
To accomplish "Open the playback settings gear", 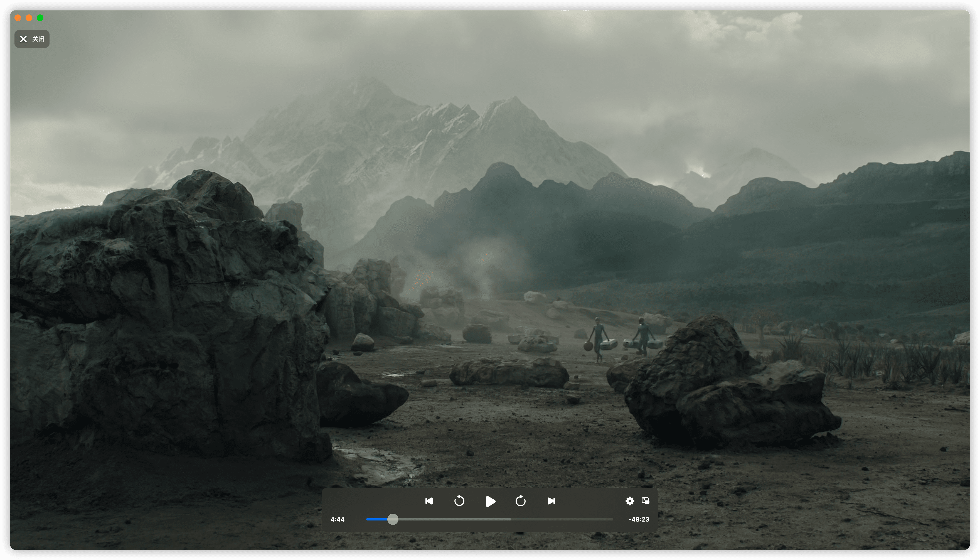I will pyautogui.click(x=629, y=501).
